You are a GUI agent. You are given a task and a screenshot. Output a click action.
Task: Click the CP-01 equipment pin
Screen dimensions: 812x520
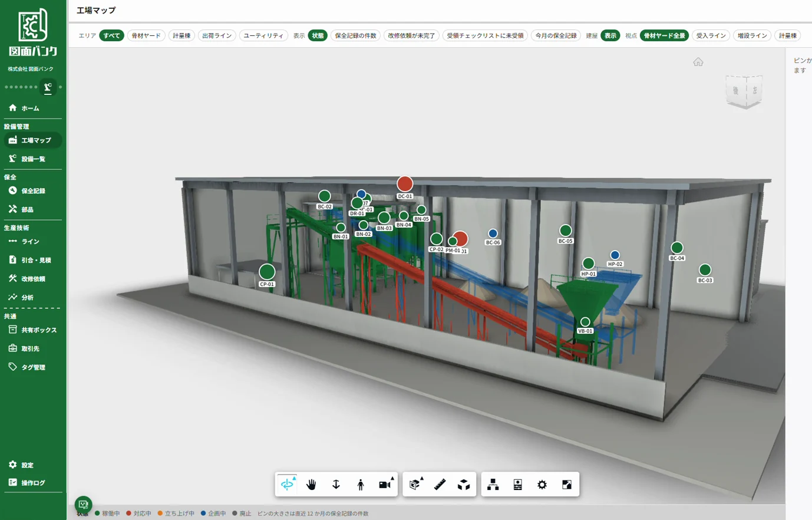pyautogui.click(x=267, y=272)
